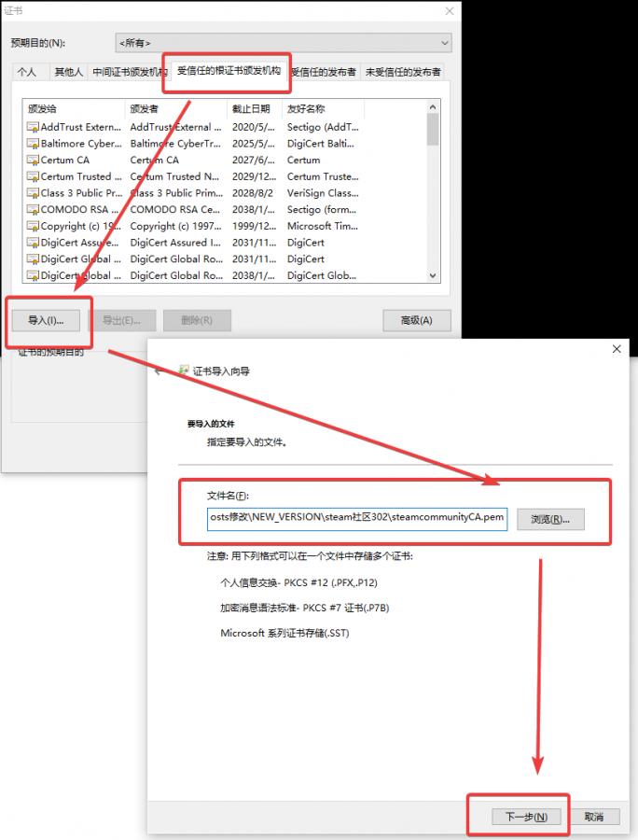Click the 文件名 path input field
This screenshot has height=840, width=638.
click(x=356, y=519)
